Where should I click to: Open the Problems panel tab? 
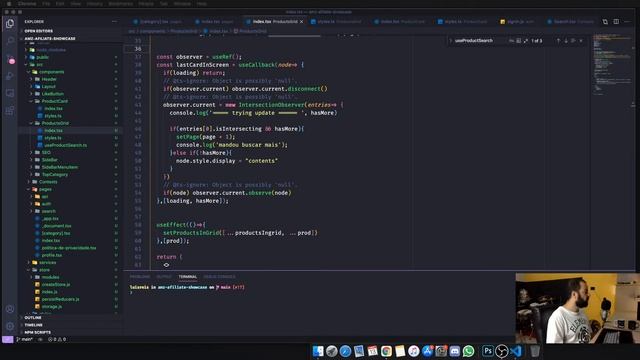pos(140,277)
